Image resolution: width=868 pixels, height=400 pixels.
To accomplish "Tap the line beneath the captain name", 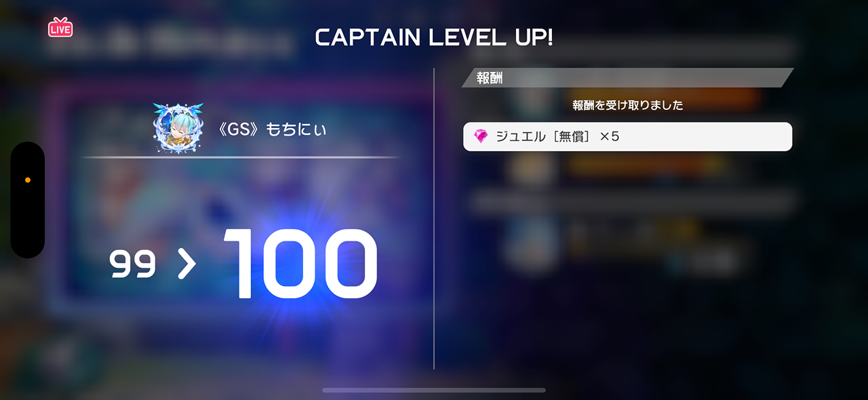I will pos(241,157).
